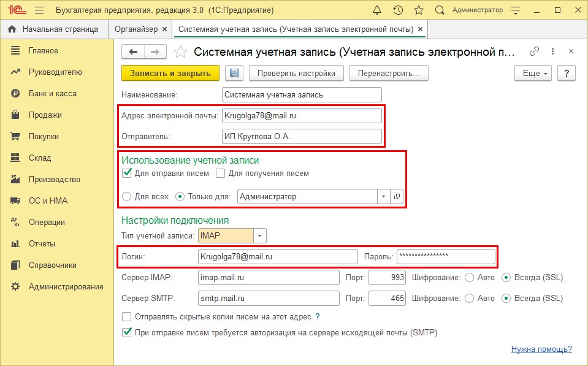Open the Еще dropdown menu
588x366 pixels.
coord(533,73)
